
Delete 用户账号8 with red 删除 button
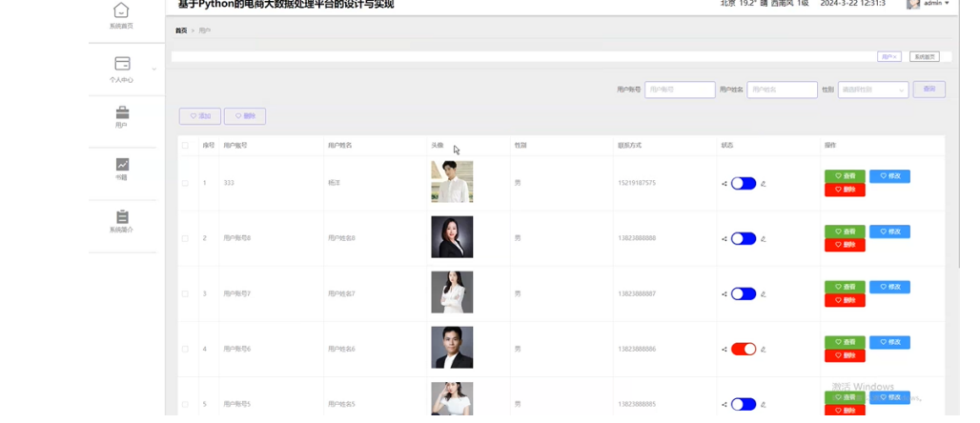point(845,245)
